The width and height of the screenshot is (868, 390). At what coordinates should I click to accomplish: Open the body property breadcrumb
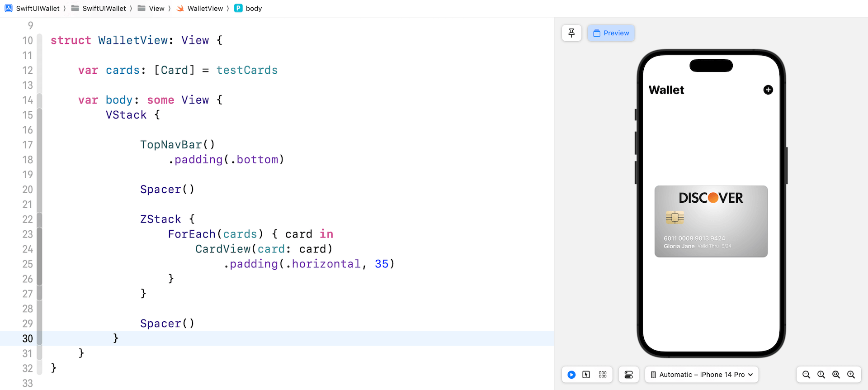254,8
